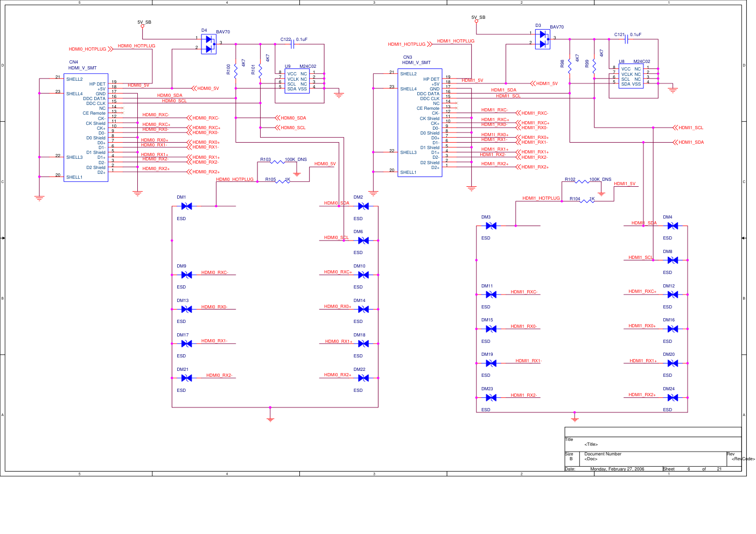Select the HDMI0_RX2+ off-page connector label

[x=206, y=172]
